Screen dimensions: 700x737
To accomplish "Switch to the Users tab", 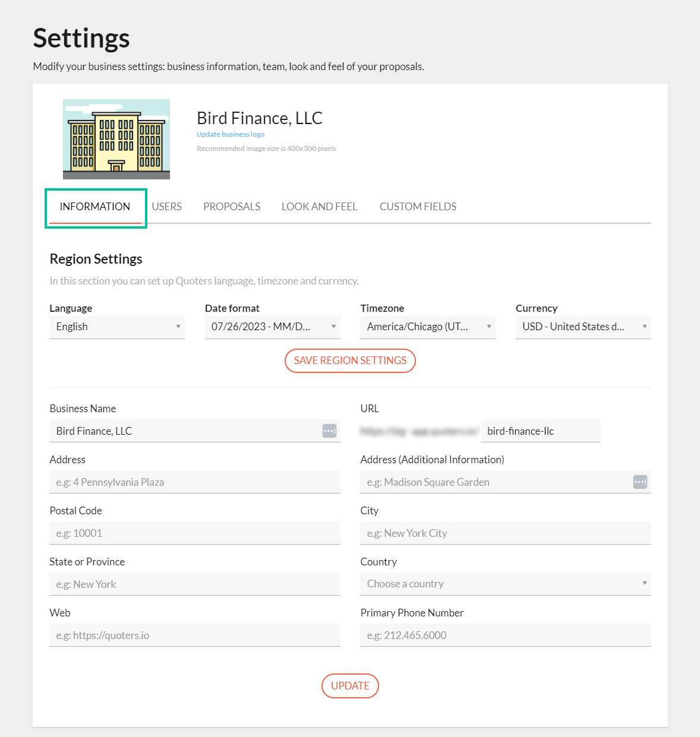I will 167,207.
